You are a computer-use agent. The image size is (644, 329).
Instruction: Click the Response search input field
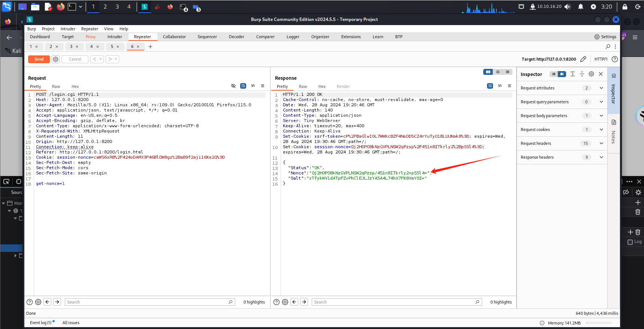[393, 302]
